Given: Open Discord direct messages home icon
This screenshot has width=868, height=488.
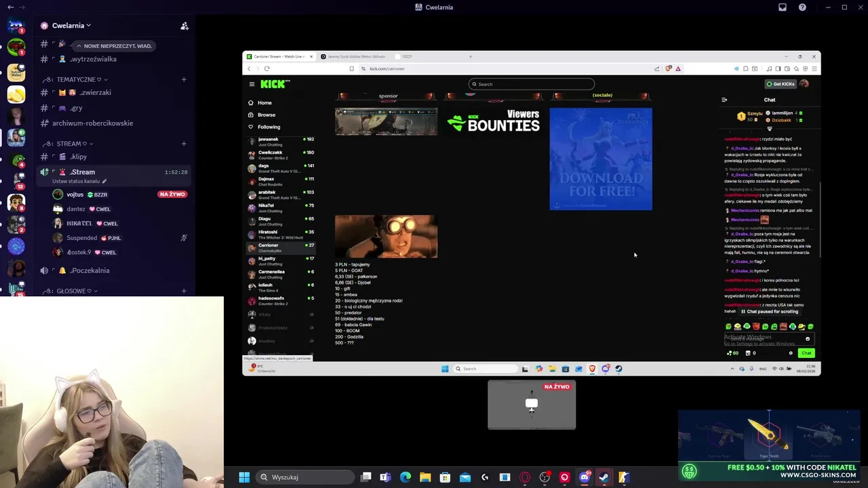Looking at the screenshot, I should pos(16,27).
